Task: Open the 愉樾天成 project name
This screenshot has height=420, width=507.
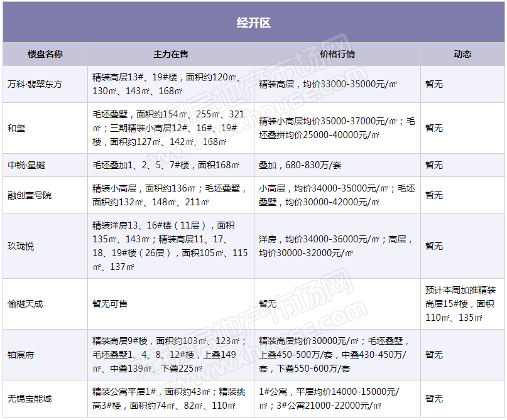Action: 26,304
